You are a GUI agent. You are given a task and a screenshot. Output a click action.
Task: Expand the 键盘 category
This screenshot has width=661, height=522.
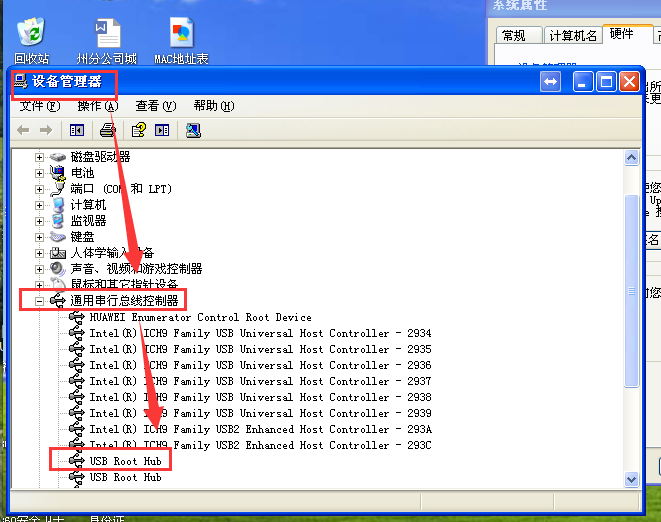tap(40, 237)
